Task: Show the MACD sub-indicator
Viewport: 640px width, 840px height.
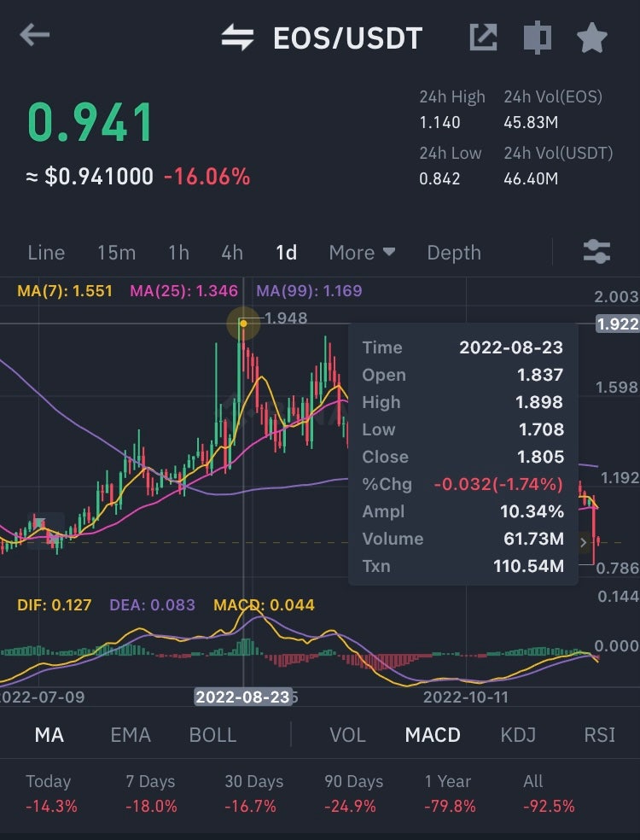Action: tap(433, 735)
